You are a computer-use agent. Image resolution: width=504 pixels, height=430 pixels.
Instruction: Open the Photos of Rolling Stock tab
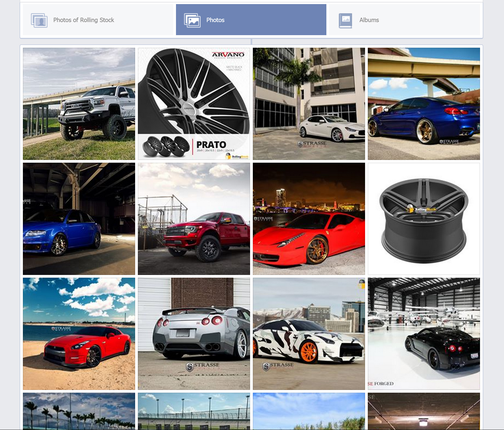(x=98, y=20)
